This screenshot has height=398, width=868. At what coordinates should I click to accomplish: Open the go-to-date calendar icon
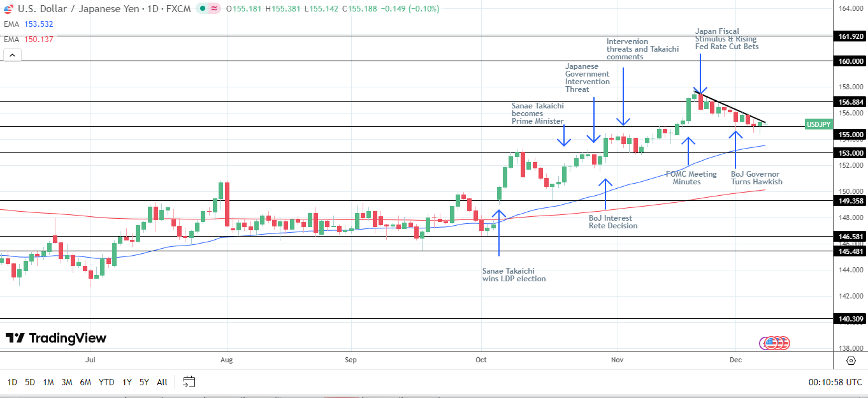(x=189, y=381)
